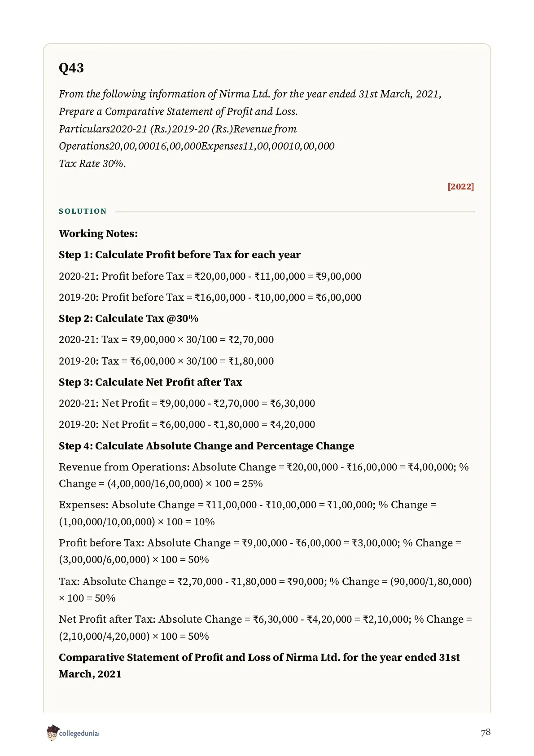The width and height of the screenshot is (534, 756).
Task: Click the 2019-20 Profit before Tax line
Action: (210, 297)
